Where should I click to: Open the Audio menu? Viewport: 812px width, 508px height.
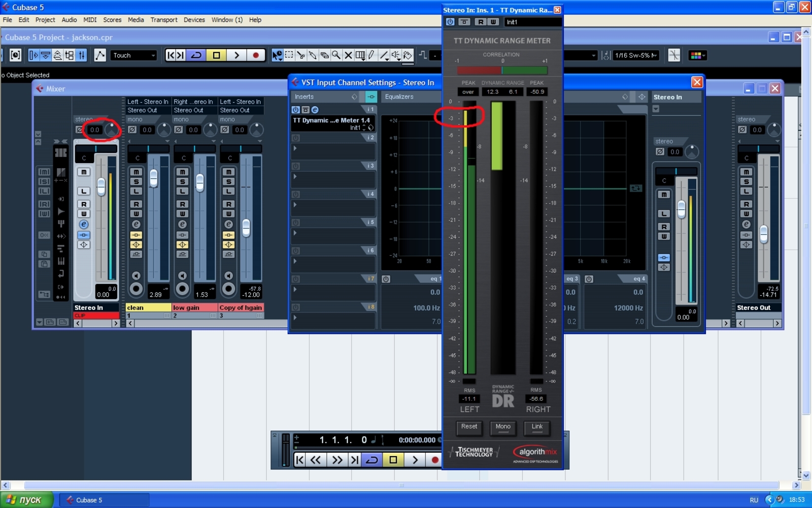pyautogui.click(x=69, y=20)
